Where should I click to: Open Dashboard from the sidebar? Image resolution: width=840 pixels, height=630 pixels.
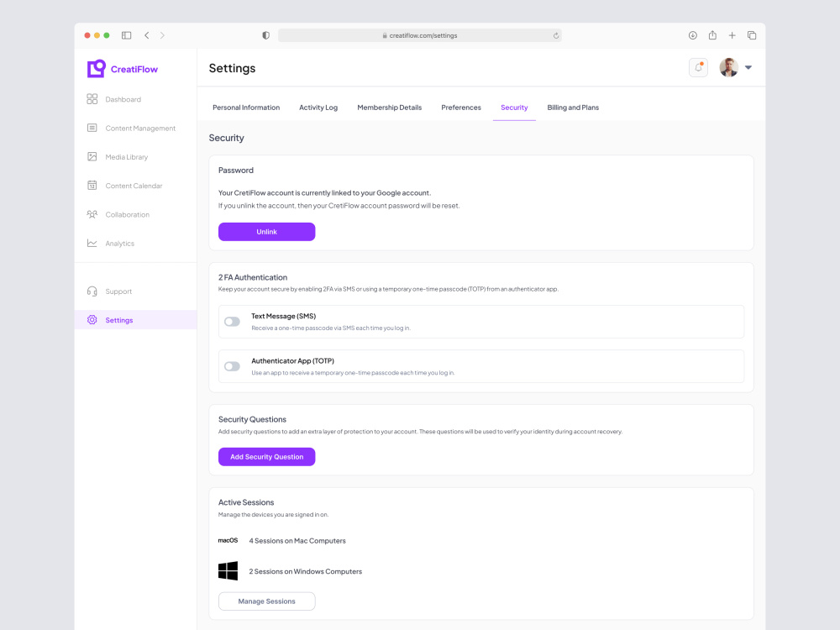pos(113,99)
